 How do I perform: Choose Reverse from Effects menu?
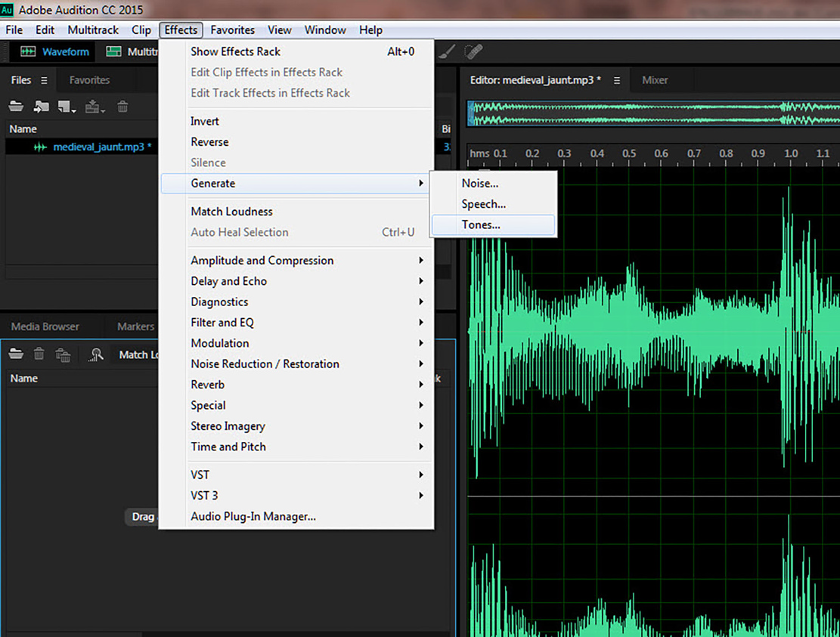click(x=297, y=142)
